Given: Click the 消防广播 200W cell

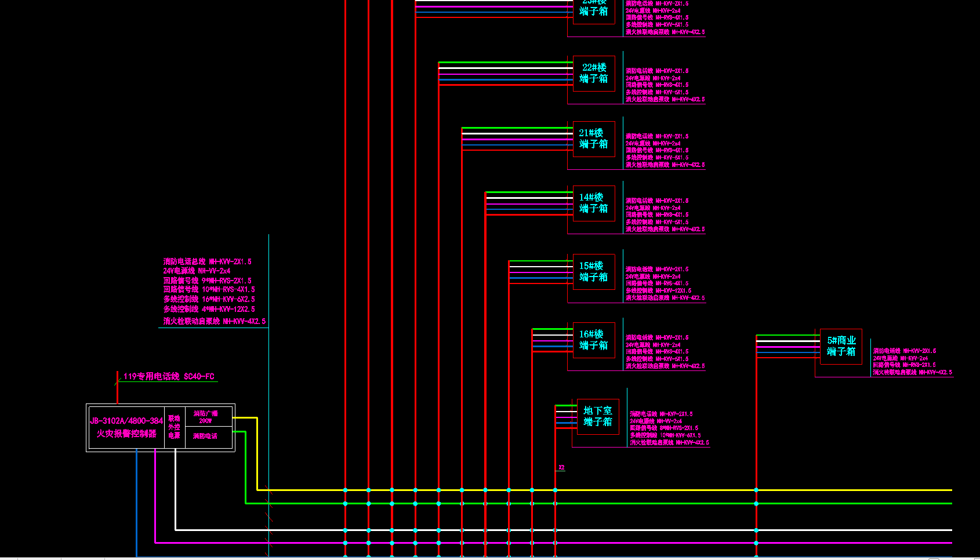Looking at the screenshot, I should 206,417.
